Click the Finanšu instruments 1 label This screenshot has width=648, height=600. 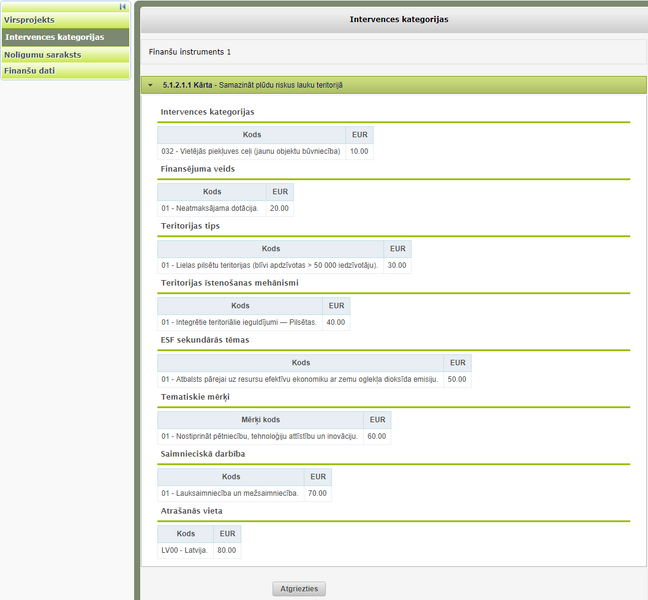[x=190, y=52]
